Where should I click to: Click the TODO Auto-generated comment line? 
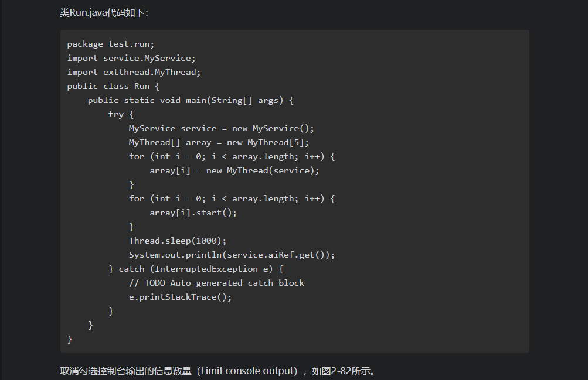click(216, 283)
